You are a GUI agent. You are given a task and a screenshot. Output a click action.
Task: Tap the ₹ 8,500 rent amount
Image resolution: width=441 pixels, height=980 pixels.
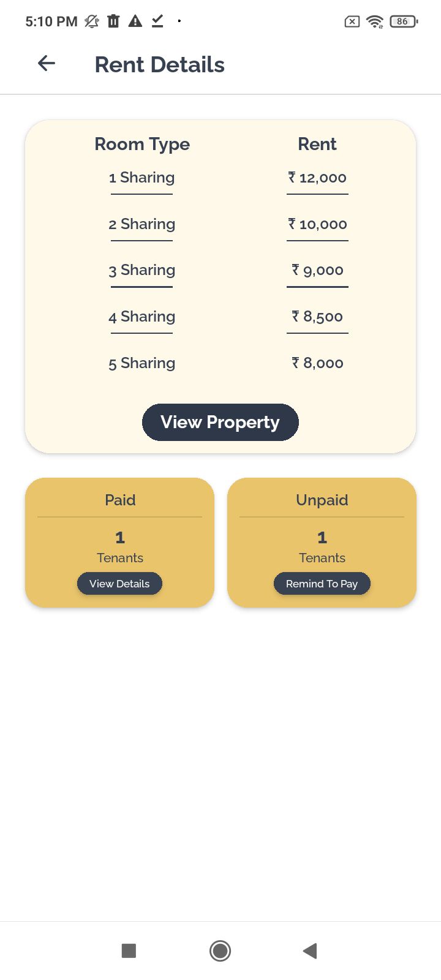pos(317,317)
